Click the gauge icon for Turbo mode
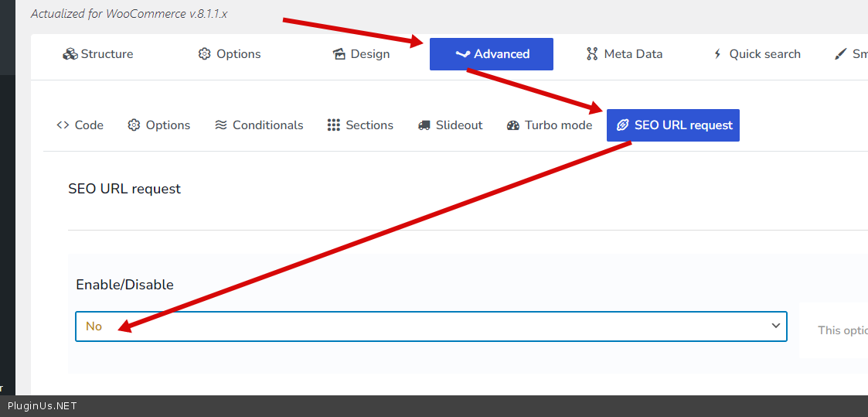Image resolution: width=868 pixels, height=417 pixels. pos(513,125)
